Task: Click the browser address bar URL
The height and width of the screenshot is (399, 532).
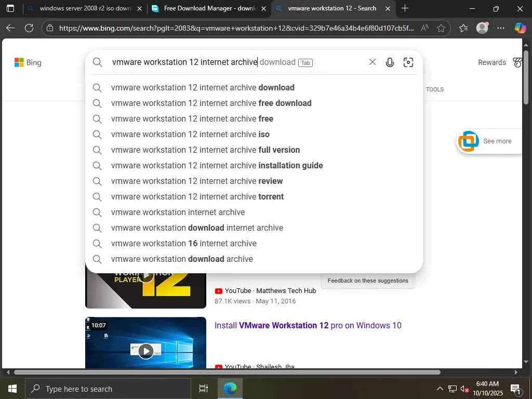Action: pyautogui.click(x=236, y=28)
